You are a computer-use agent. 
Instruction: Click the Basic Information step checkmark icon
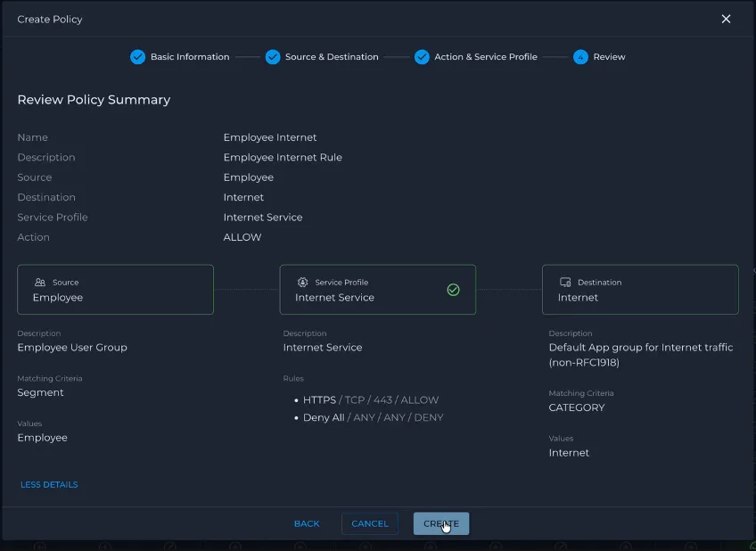(137, 57)
